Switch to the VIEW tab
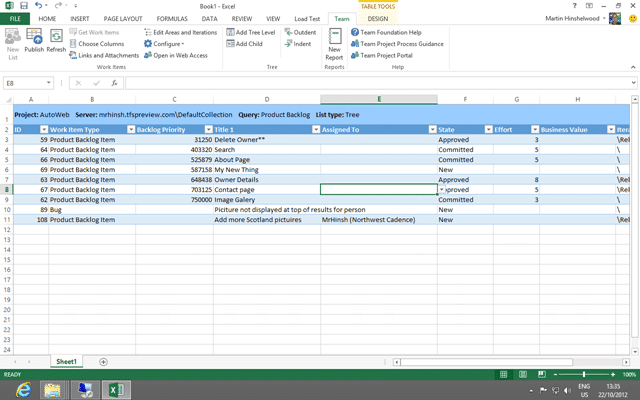The image size is (640, 400). (273, 19)
